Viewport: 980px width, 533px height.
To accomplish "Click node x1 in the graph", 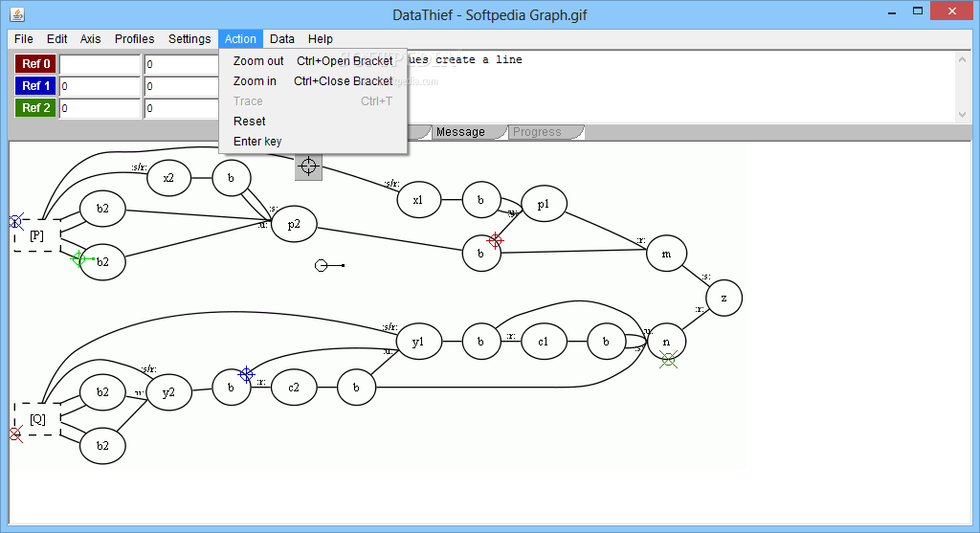I will (418, 200).
